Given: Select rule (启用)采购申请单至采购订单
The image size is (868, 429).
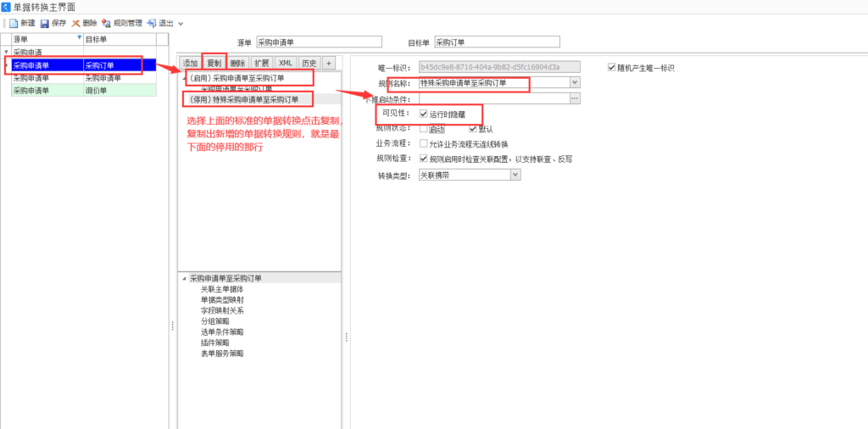Looking at the screenshot, I should tap(236, 78).
